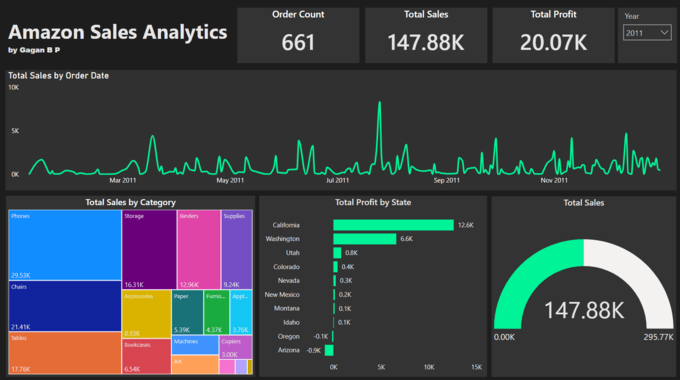Click the Washington state label
Screen dimensions: 680x380
click(282, 239)
